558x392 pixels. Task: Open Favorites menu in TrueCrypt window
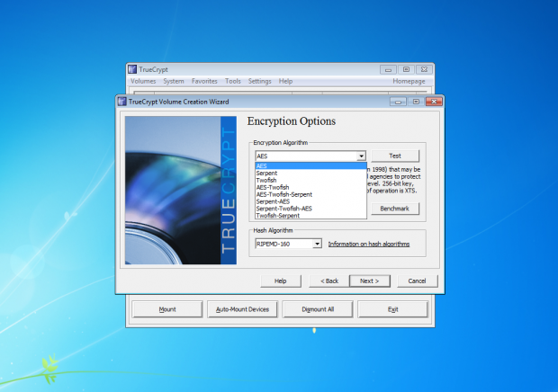point(204,81)
